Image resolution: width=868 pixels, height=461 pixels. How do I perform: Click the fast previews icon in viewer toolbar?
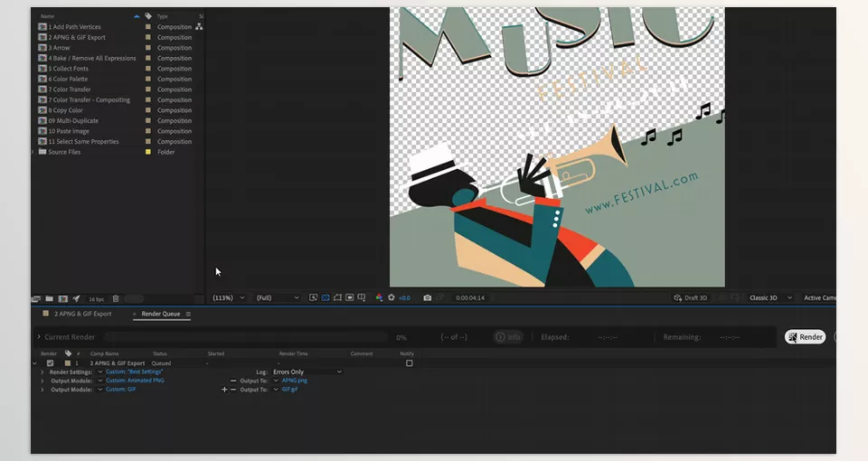[313, 297]
